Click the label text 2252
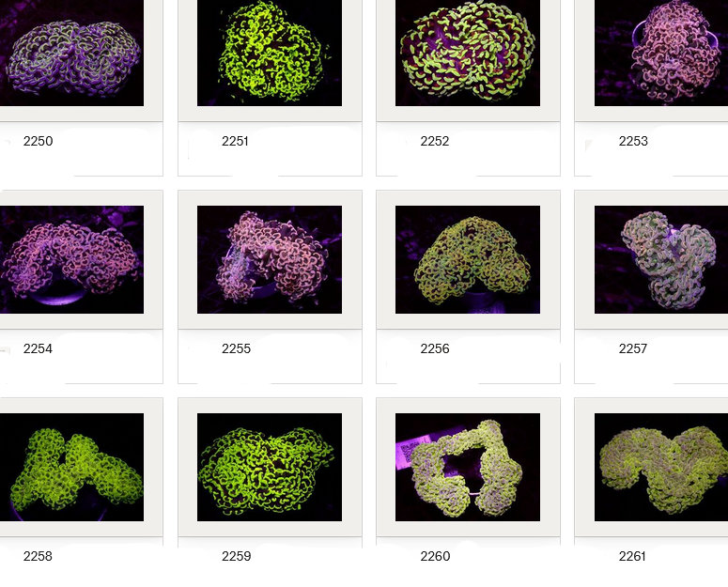 (435, 141)
